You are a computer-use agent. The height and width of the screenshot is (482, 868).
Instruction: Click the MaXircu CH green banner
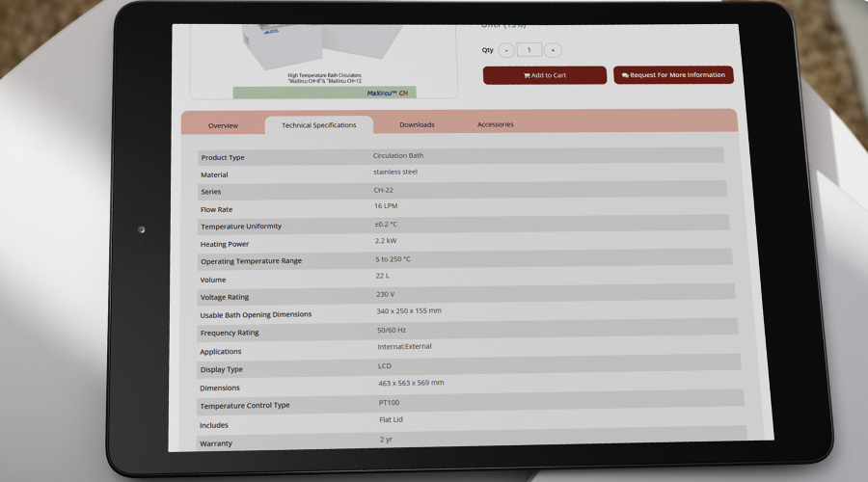click(324, 93)
